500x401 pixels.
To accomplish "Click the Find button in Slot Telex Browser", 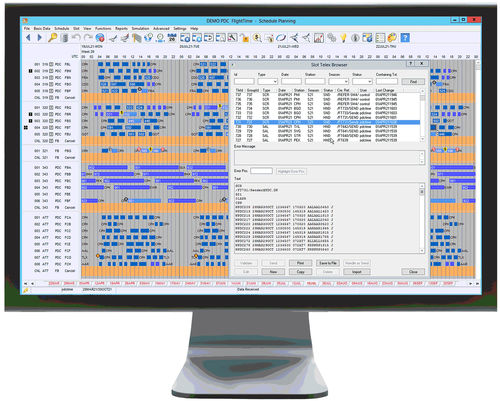I will tap(413, 81).
